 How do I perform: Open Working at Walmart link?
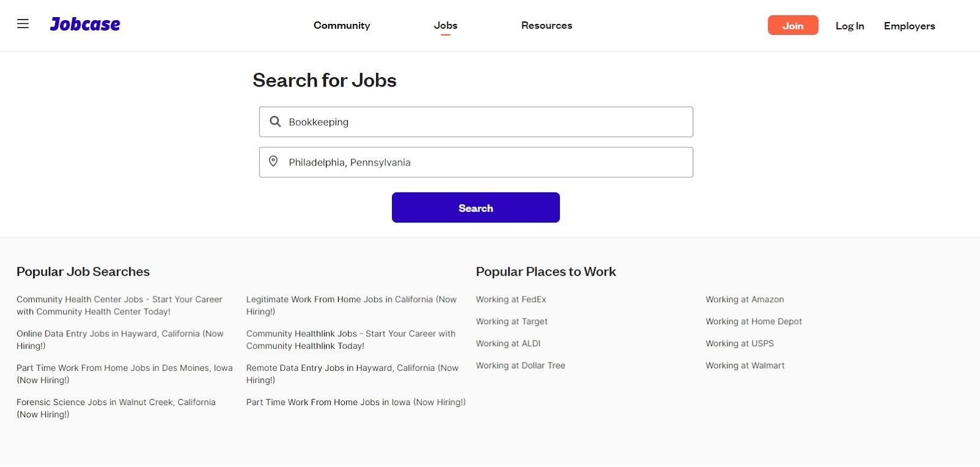pos(745,366)
